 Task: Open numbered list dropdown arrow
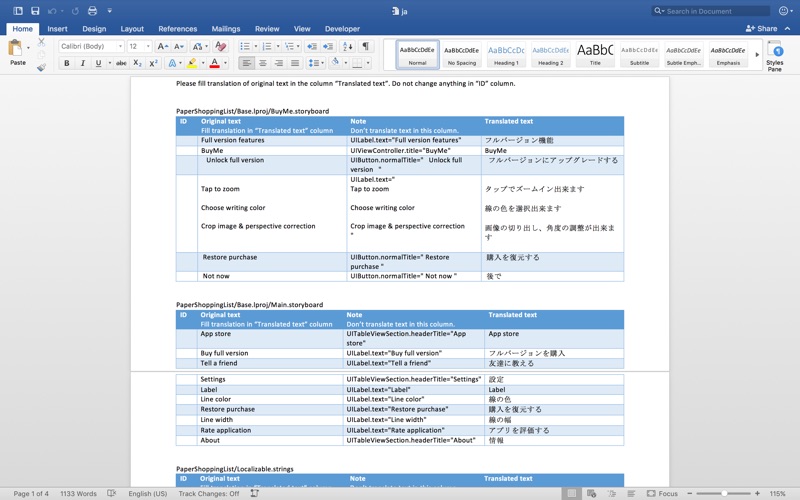tap(278, 46)
